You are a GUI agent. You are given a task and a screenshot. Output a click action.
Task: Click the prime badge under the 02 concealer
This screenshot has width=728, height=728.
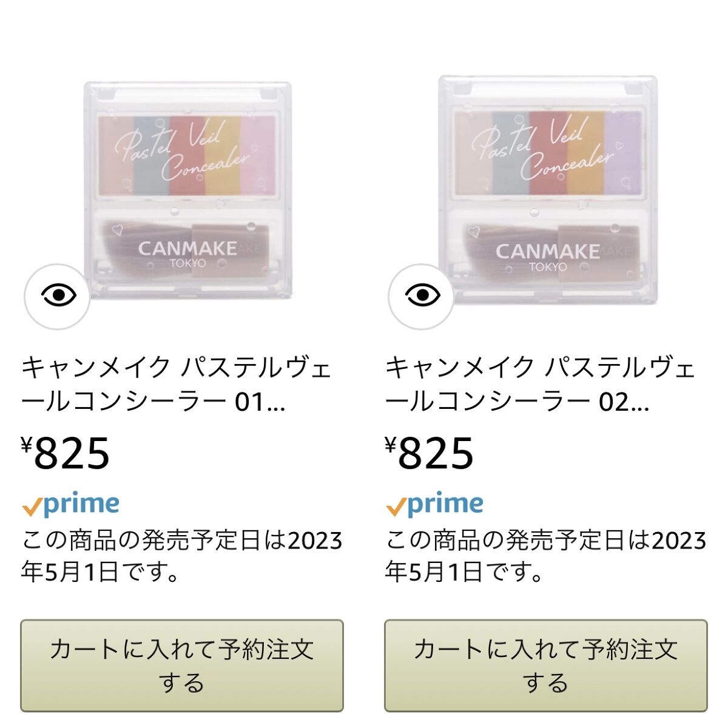[x=434, y=505]
